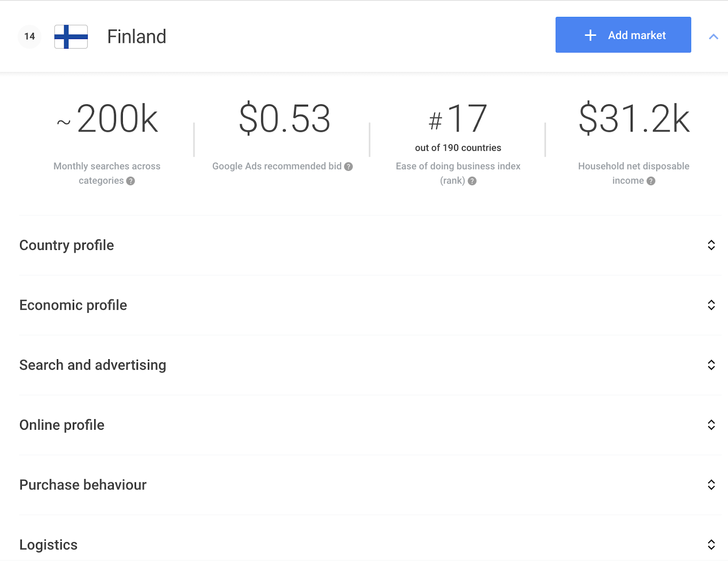Select the Online profile heading
Image resolution: width=728 pixels, height=564 pixels.
(62, 425)
